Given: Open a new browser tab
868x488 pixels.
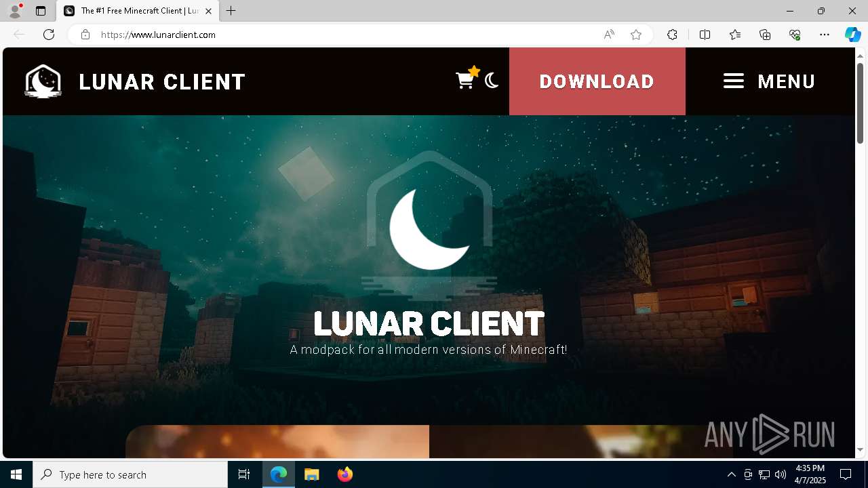Looking at the screenshot, I should click(231, 11).
